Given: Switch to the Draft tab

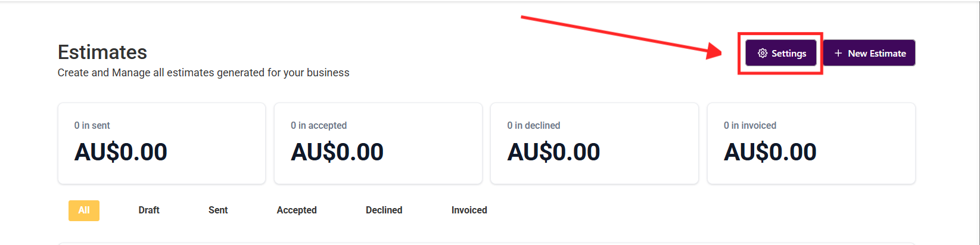Looking at the screenshot, I should point(149,210).
